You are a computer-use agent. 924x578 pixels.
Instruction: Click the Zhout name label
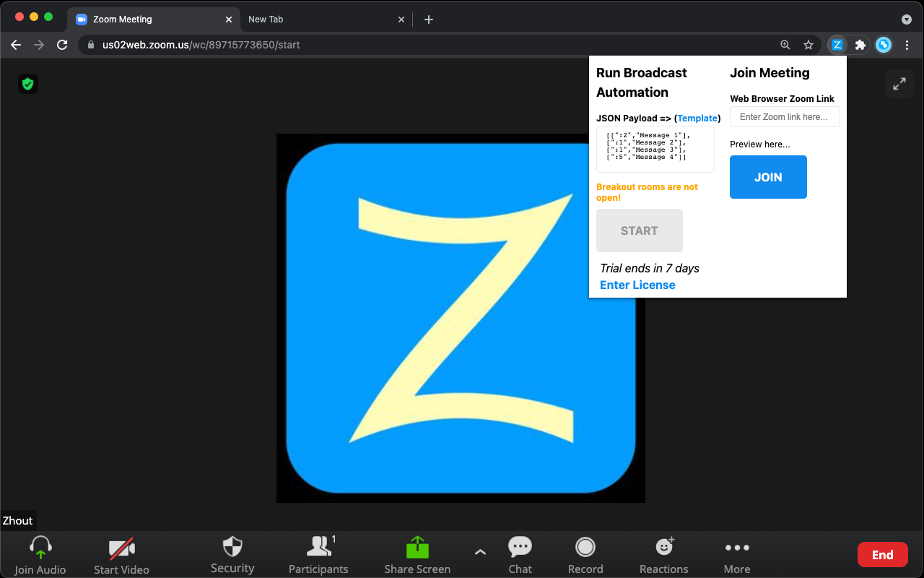[18, 520]
